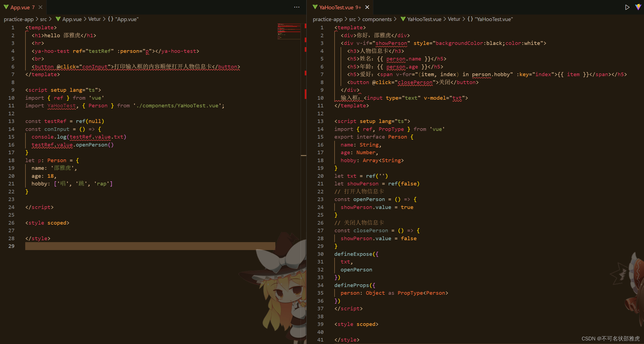This screenshot has width=644, height=344.
Task: Close the YaHooTest.vue tab
Action: pyautogui.click(x=367, y=7)
